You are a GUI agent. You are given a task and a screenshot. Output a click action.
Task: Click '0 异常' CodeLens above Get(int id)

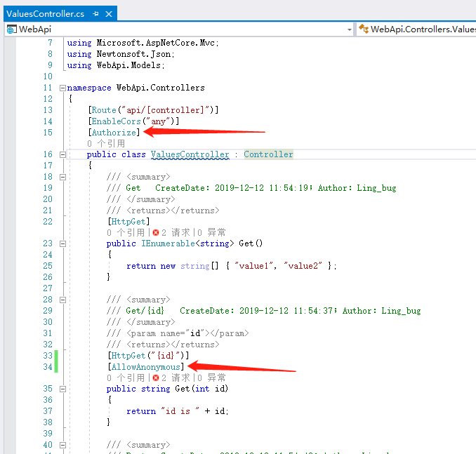211,378
